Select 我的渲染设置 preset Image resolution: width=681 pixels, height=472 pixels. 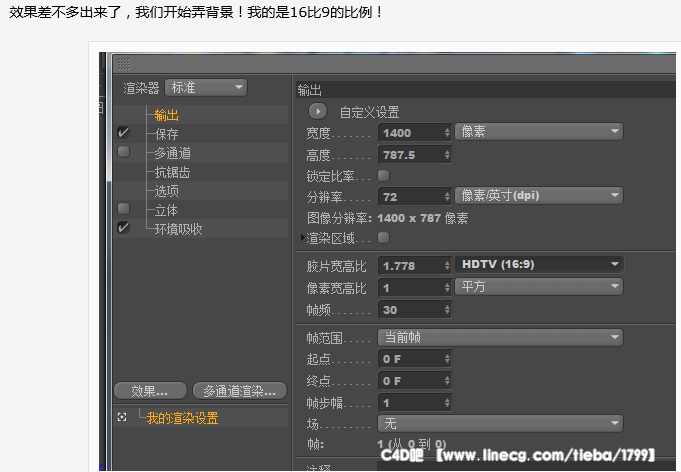pyautogui.click(x=182, y=418)
